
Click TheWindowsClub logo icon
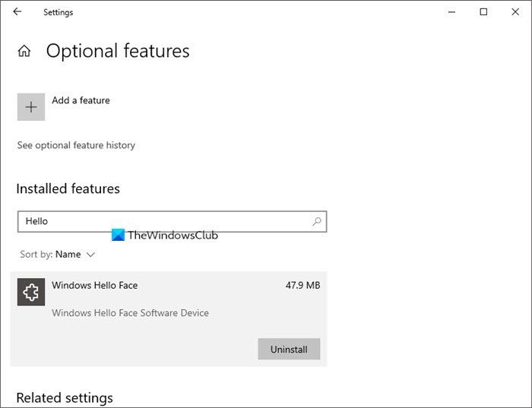[118, 235]
